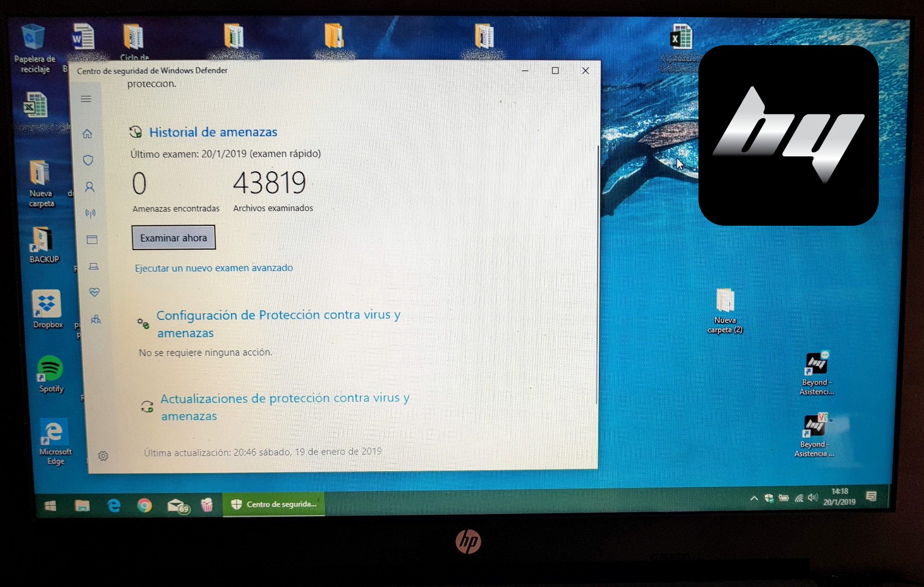This screenshot has width=924, height=587.
Task: Open the hamburger navigation menu
Action: (86, 99)
